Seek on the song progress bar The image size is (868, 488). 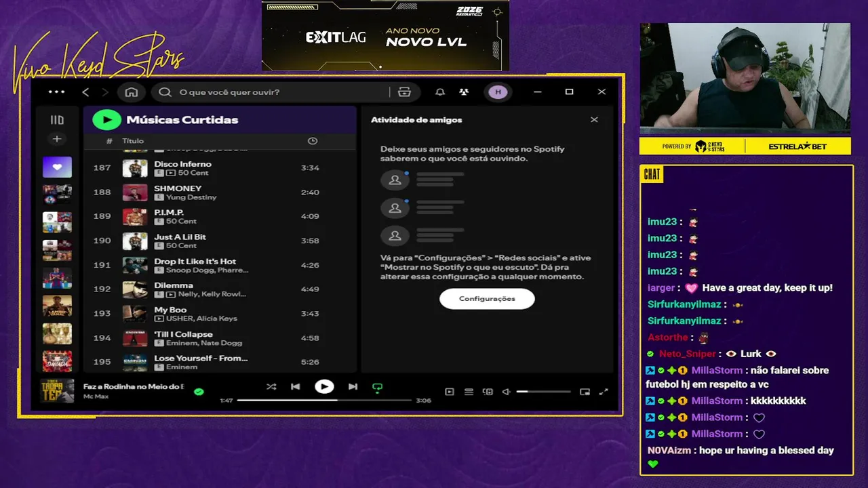[324, 401]
